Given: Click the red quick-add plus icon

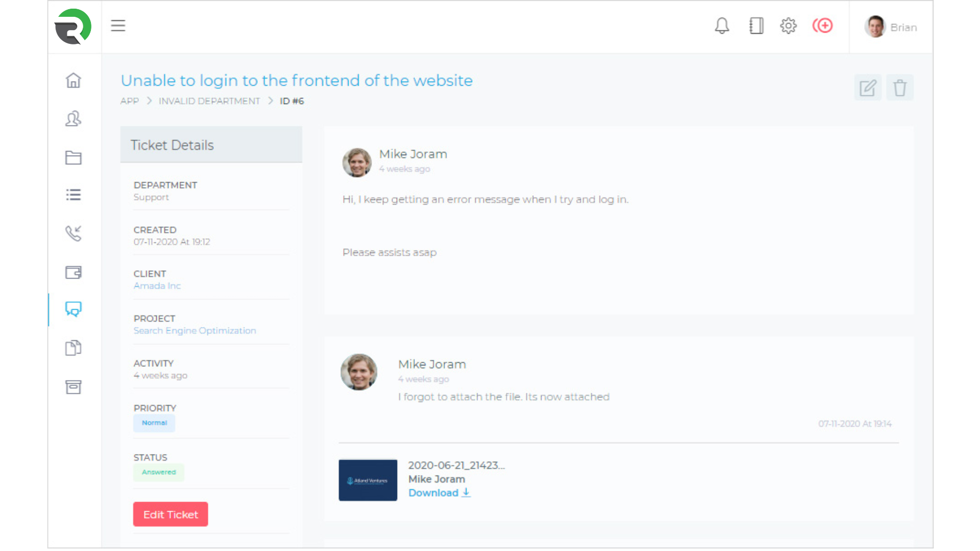Looking at the screenshot, I should pyautogui.click(x=823, y=26).
